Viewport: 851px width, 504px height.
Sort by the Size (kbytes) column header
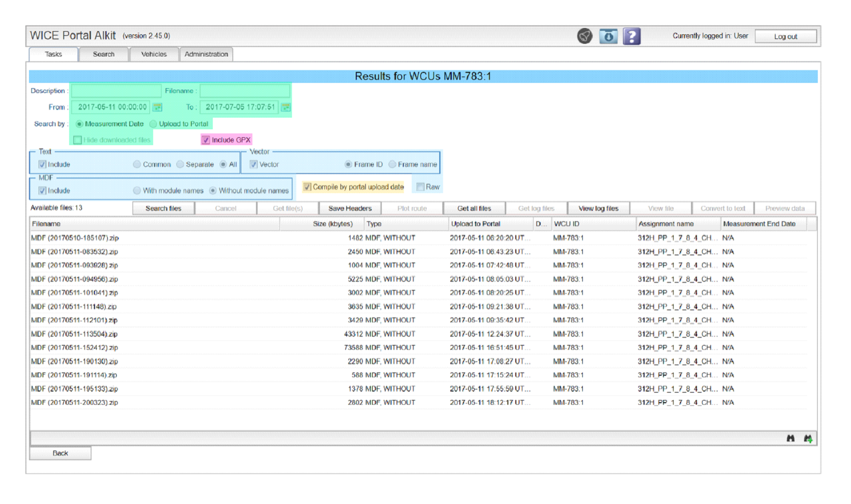[x=332, y=224]
